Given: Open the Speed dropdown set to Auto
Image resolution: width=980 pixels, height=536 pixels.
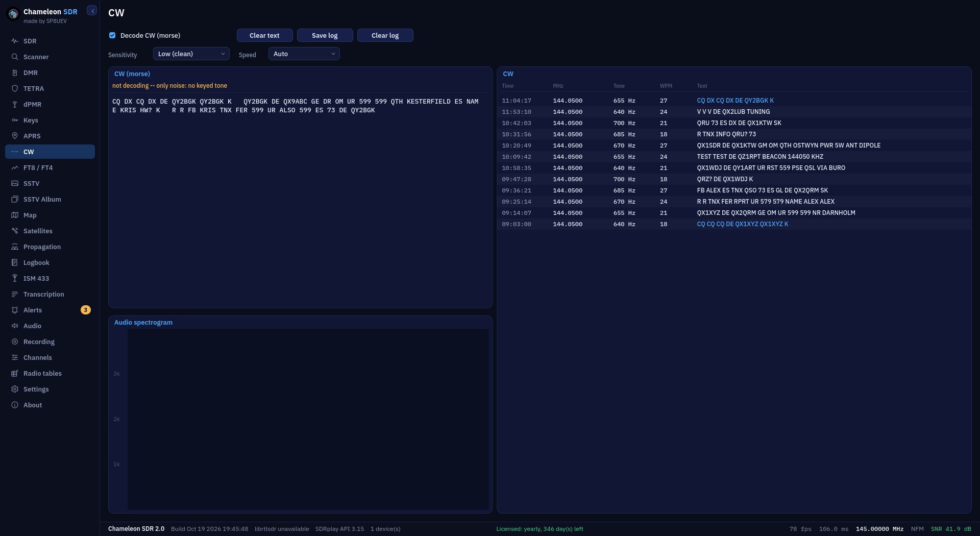Looking at the screenshot, I should coord(304,54).
